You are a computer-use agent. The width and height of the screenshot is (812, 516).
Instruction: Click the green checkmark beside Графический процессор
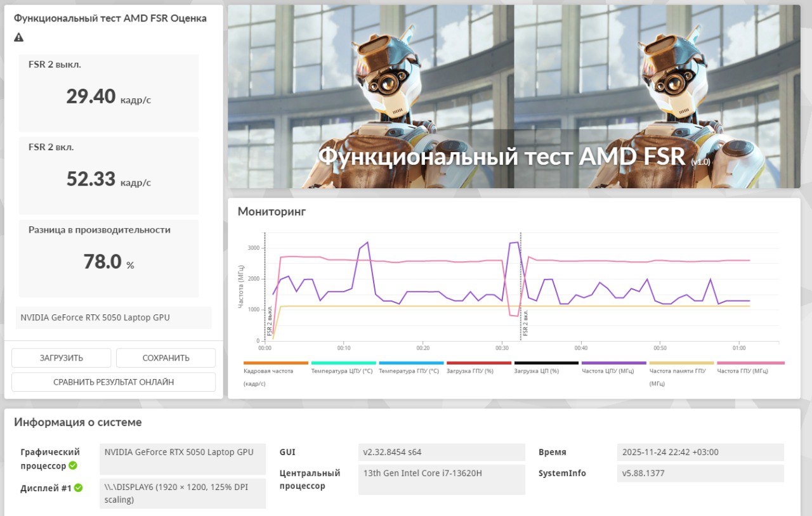coord(73,466)
